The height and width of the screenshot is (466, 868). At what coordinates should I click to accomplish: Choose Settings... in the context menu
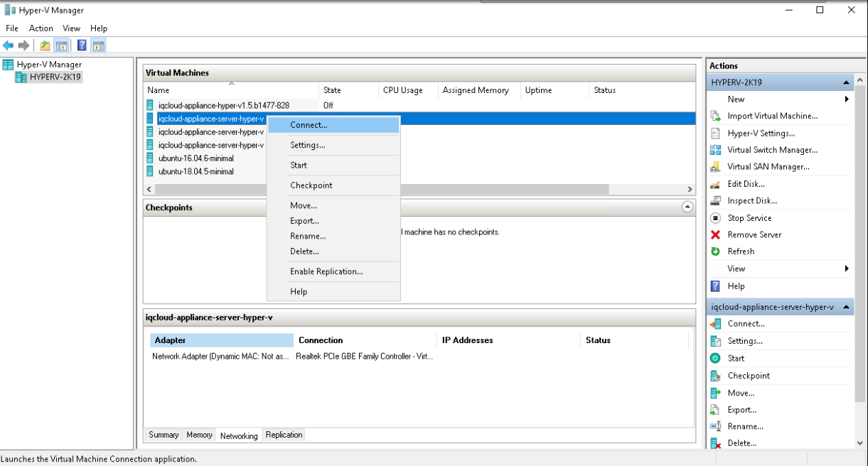333,145
